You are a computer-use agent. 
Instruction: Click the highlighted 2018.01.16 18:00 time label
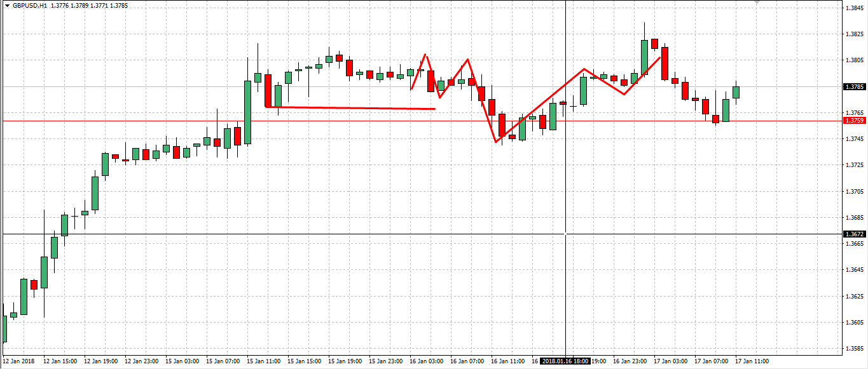click(x=565, y=361)
